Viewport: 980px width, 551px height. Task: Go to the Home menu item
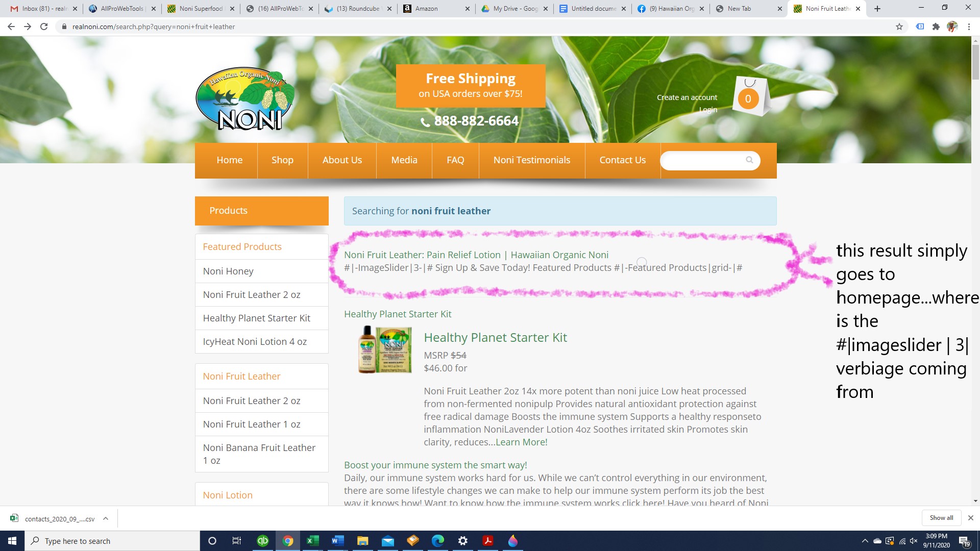229,160
